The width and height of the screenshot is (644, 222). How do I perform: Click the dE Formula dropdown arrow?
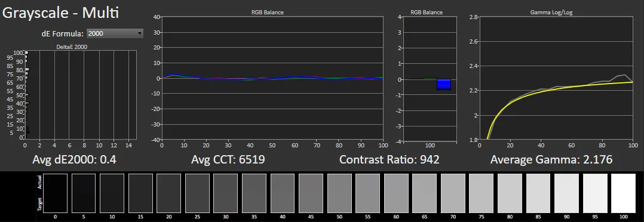140,33
